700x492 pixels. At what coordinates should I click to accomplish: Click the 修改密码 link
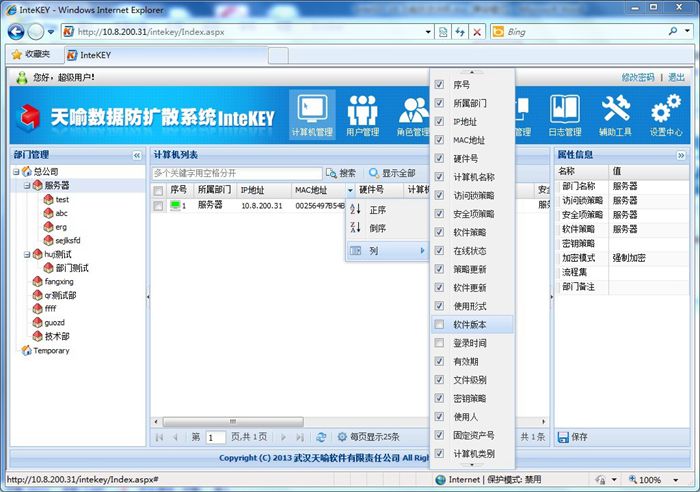638,77
